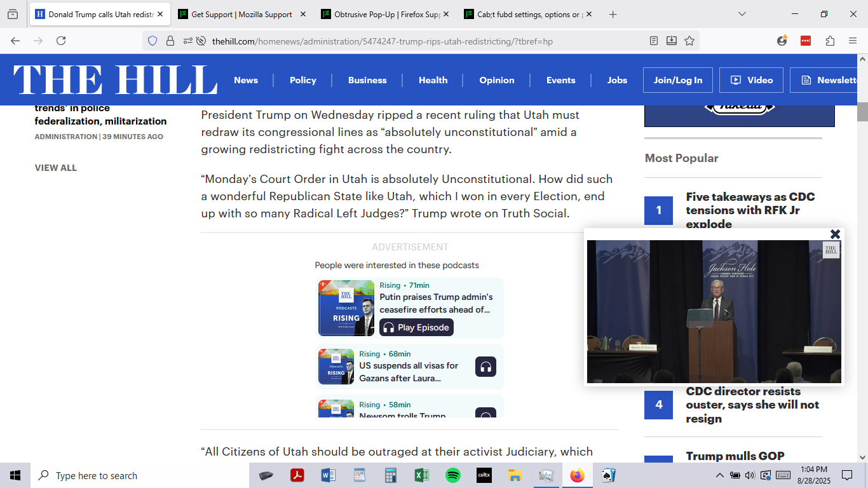Switch to the Get Support Mozilla Support tab

pyautogui.click(x=241, y=14)
